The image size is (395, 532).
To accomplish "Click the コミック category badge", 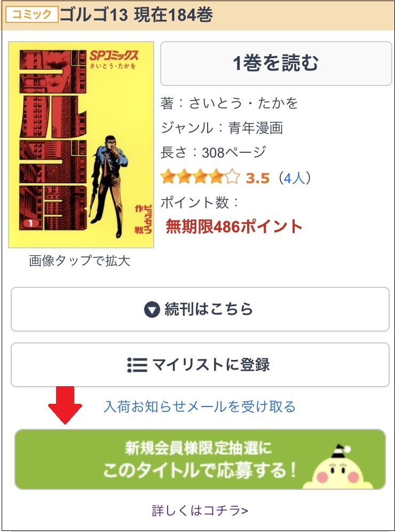I will [32, 14].
